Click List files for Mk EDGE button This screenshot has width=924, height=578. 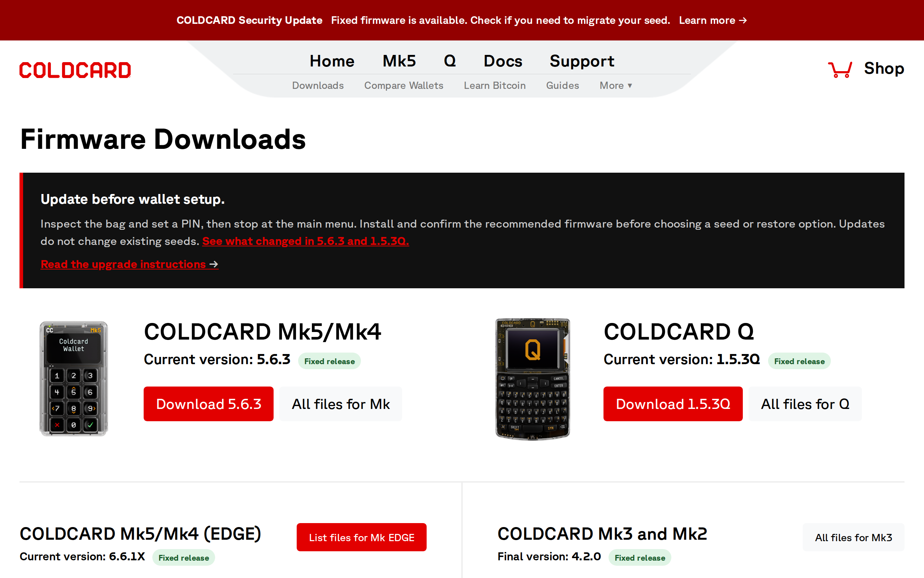tap(361, 537)
